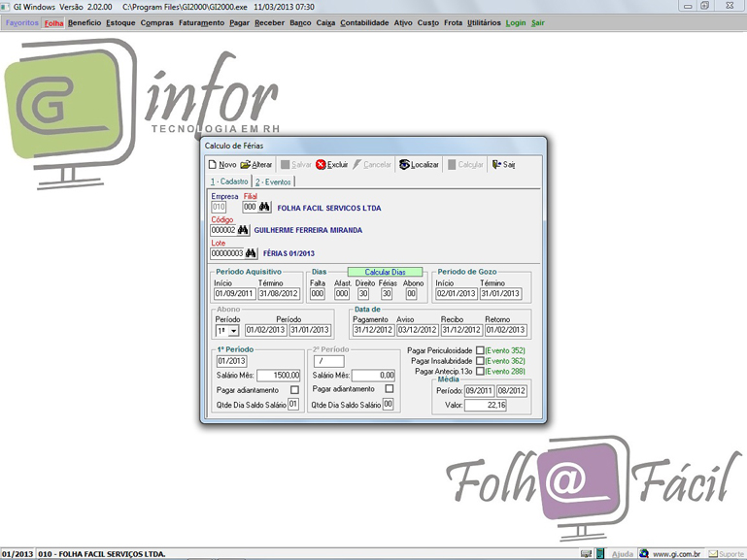
Task: Open the Frota menu
Action: click(x=453, y=23)
